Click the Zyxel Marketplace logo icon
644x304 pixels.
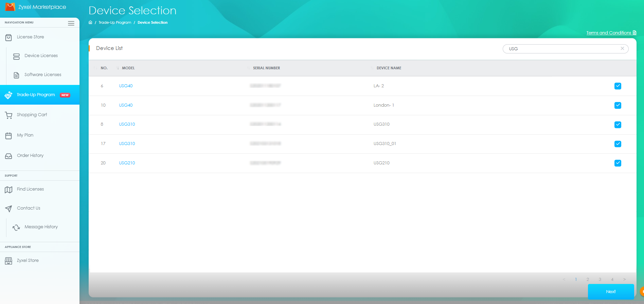click(10, 6)
